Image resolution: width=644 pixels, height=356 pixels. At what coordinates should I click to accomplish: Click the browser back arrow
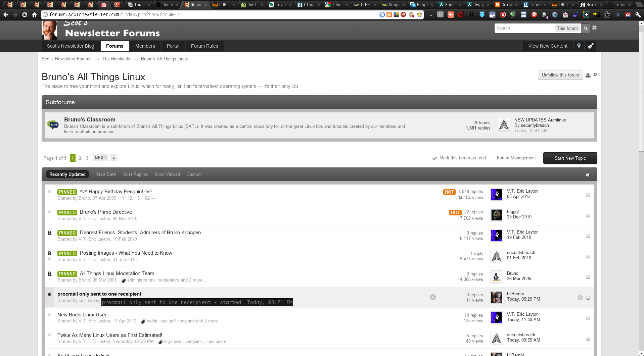tap(6, 15)
